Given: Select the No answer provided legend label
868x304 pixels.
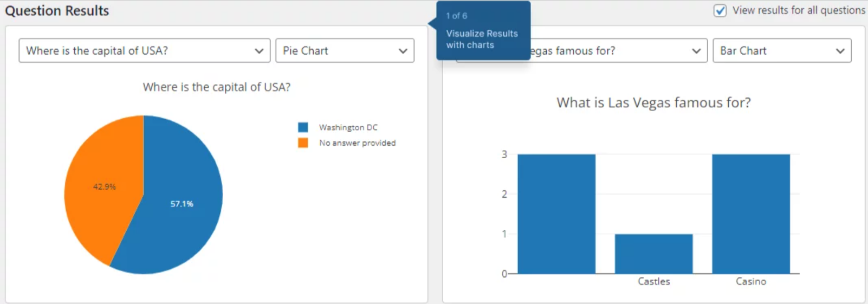Looking at the screenshot, I should [357, 143].
